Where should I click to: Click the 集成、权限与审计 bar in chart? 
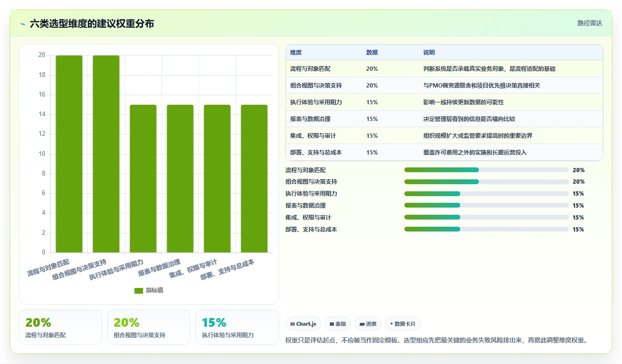217,178
